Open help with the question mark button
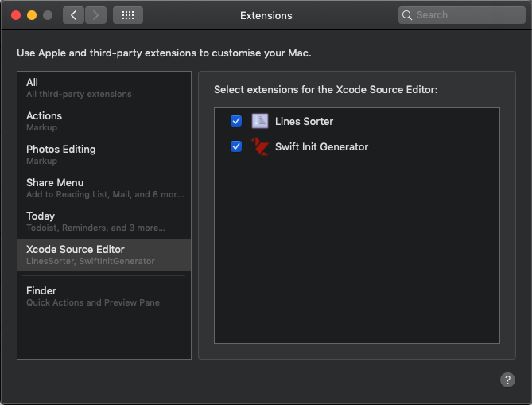 point(507,380)
